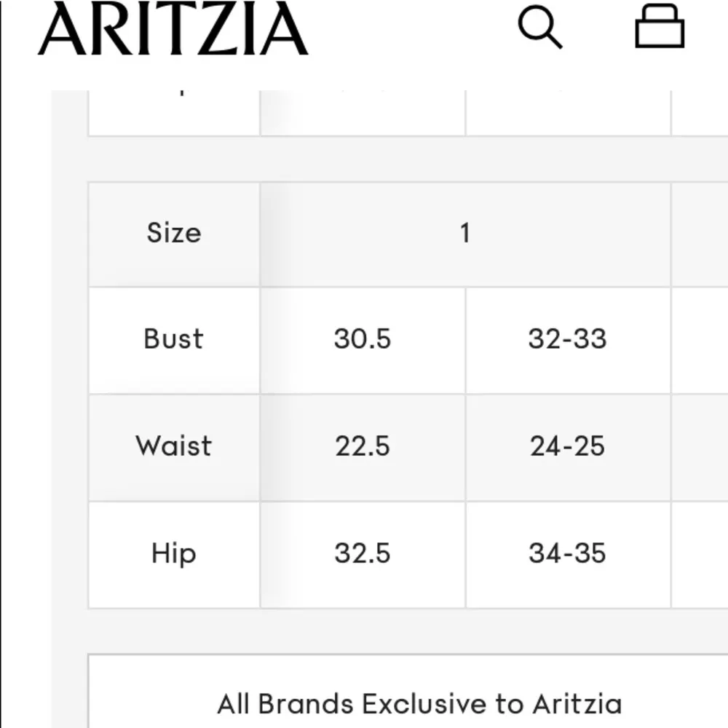Screen dimensions: 728x728
Task: Click the 30.5 bust measurement cell
Action: coord(363,340)
